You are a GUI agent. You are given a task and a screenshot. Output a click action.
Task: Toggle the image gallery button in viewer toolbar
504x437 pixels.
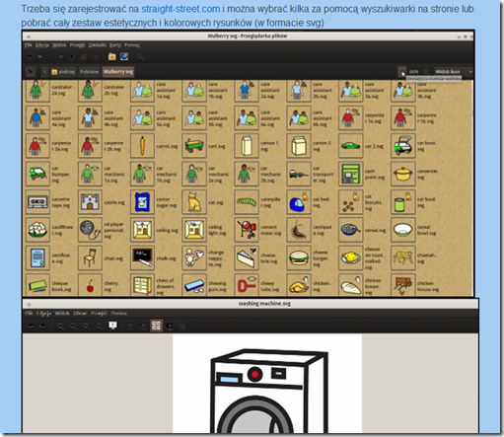pos(156,326)
